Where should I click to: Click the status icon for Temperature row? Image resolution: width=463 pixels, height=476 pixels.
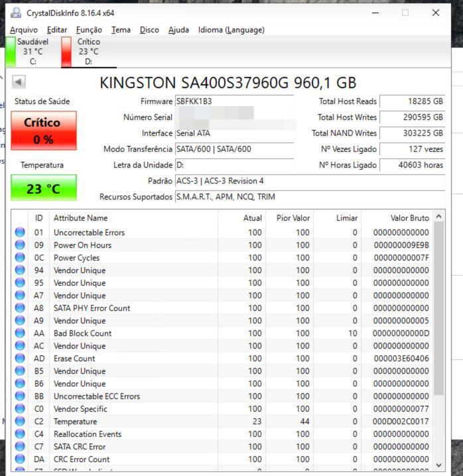tap(20, 421)
